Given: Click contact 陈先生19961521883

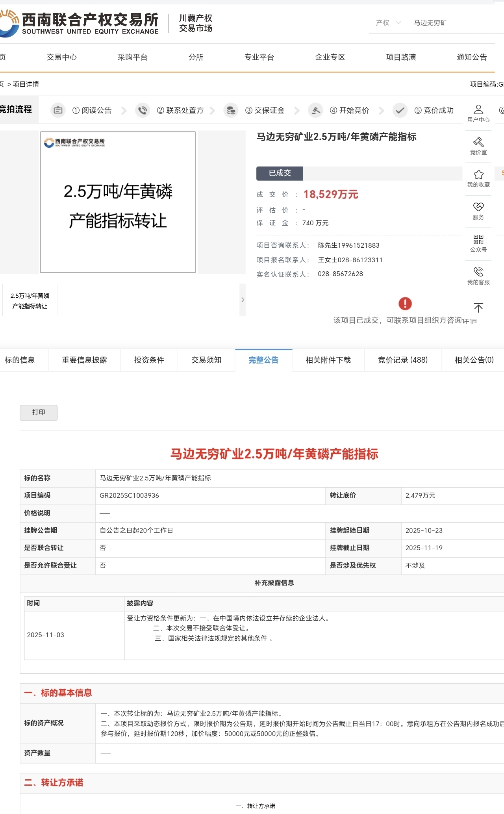Looking at the screenshot, I should 349,245.
